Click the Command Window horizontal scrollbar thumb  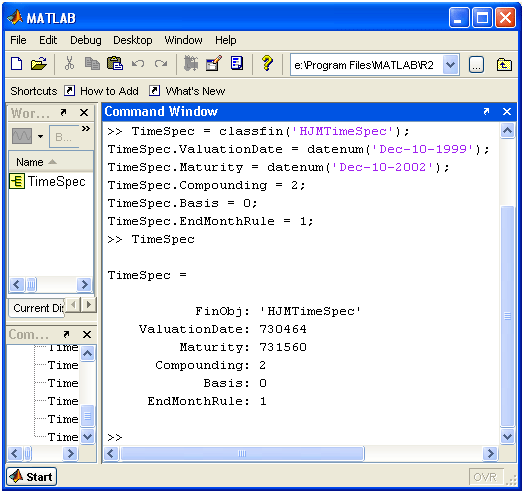242,454
